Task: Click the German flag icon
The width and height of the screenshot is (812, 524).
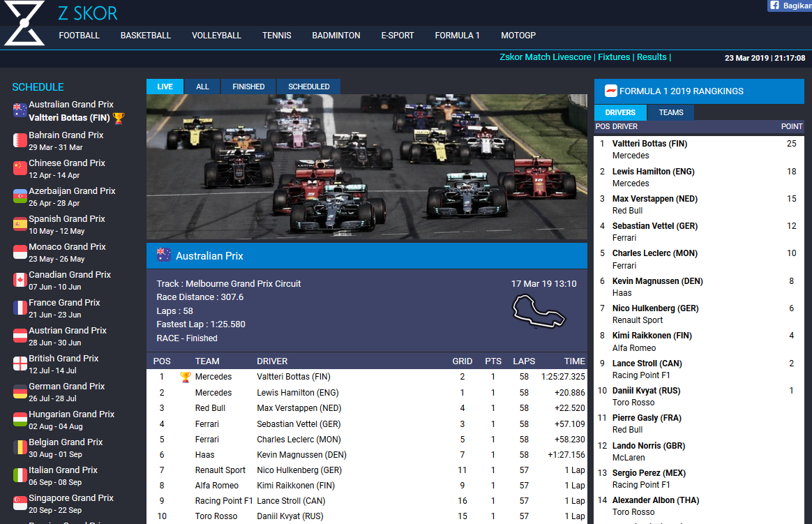Action: (20, 393)
